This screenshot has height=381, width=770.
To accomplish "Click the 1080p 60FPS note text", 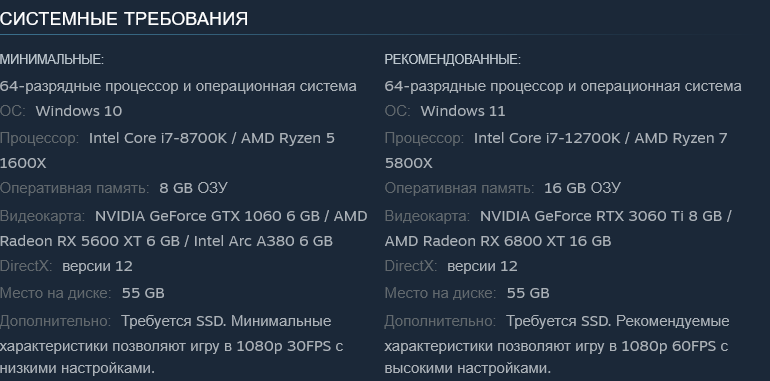I will point(669,346).
